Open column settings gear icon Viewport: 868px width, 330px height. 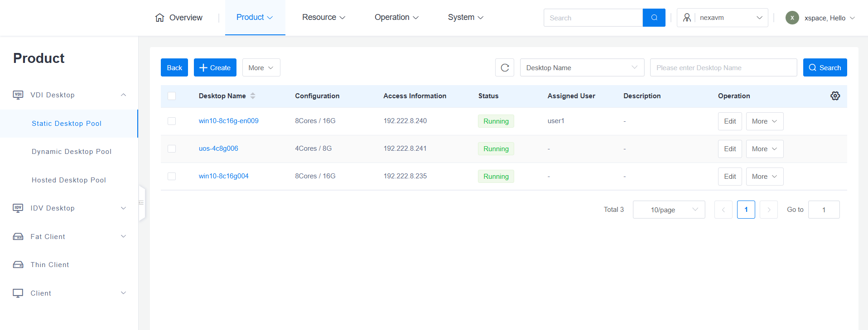tap(835, 96)
